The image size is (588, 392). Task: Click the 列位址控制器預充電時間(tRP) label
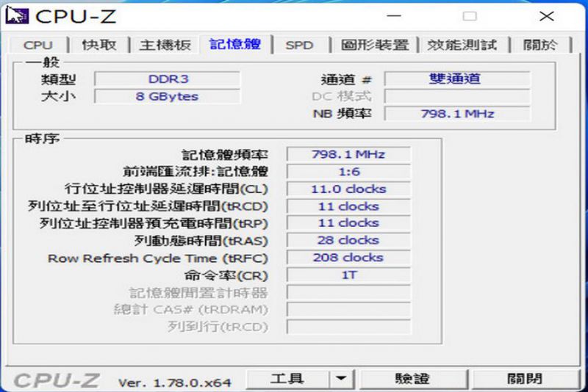tap(154, 223)
